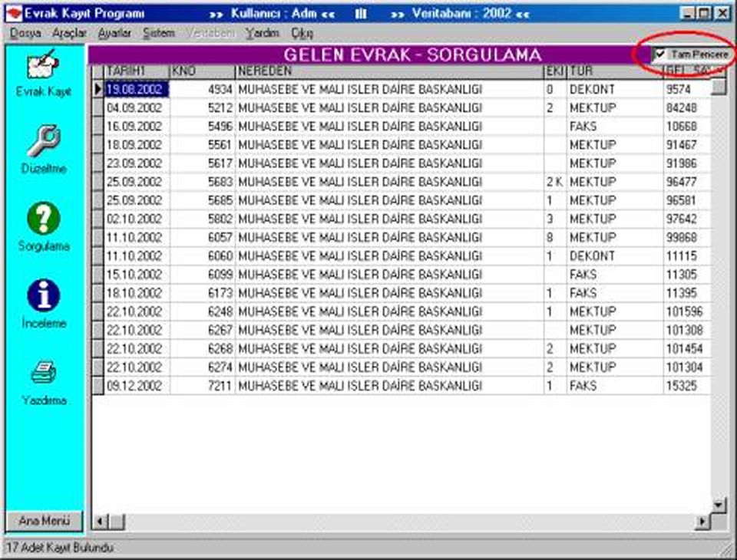The image size is (737, 560).
Task: Click value 15325 in last row
Action: [x=686, y=386]
